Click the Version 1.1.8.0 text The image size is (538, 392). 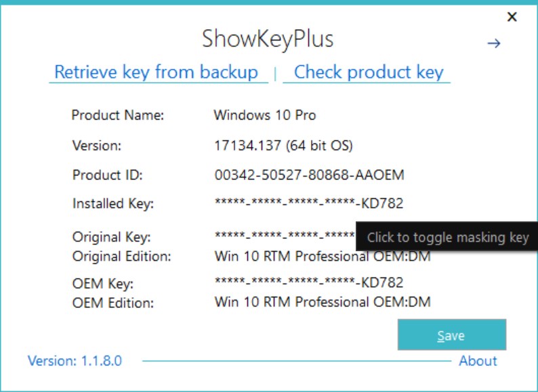[x=75, y=361]
